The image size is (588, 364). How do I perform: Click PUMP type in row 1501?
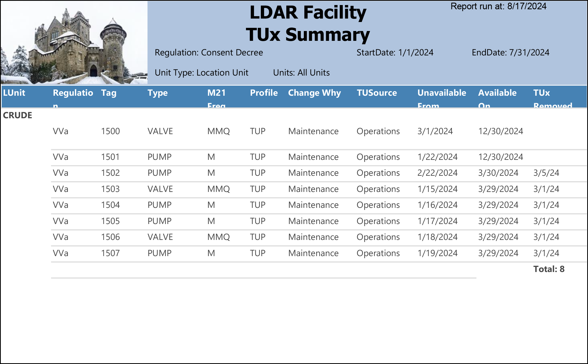click(x=159, y=157)
